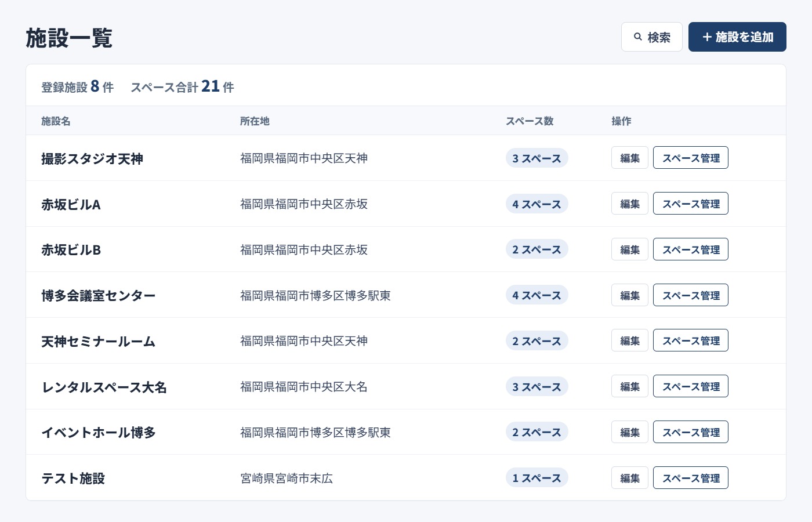Viewport: 812px width, 522px height.
Task: Open スペース管理 for イベントホール博多
Action: [691, 432]
